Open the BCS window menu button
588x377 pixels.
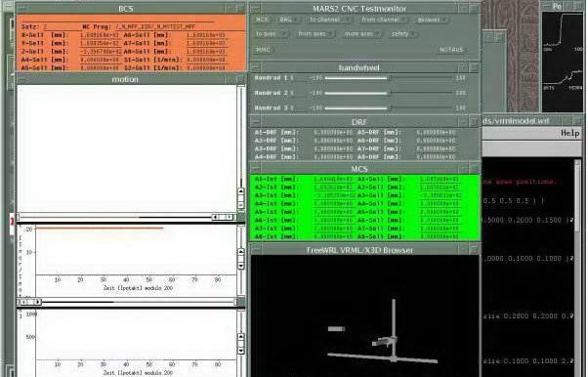point(22,8)
